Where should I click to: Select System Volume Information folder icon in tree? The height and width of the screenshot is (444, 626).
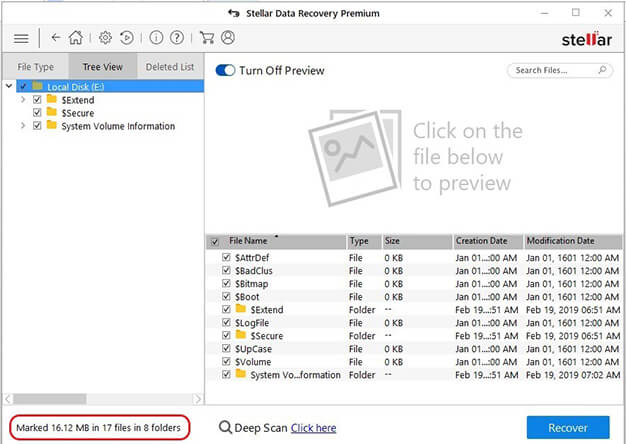point(52,125)
